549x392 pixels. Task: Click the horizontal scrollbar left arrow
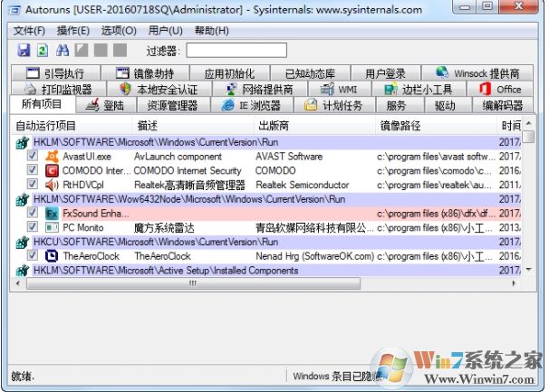17,282
